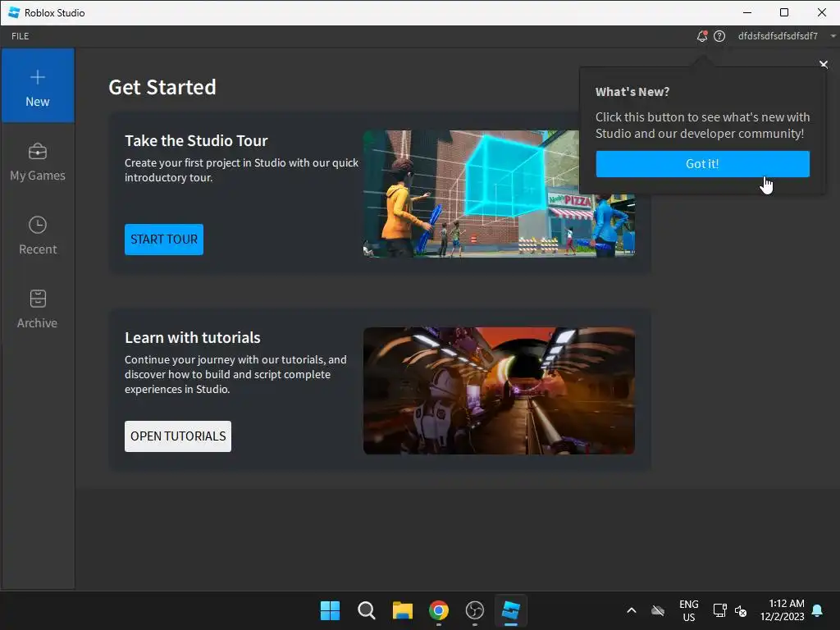Open the Archive section
The height and width of the screenshot is (630, 840).
(x=38, y=309)
